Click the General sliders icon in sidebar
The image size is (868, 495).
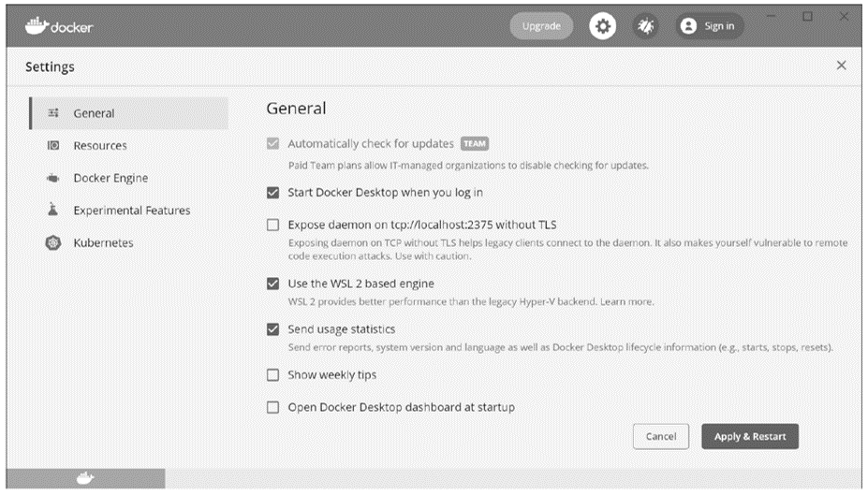(x=53, y=113)
